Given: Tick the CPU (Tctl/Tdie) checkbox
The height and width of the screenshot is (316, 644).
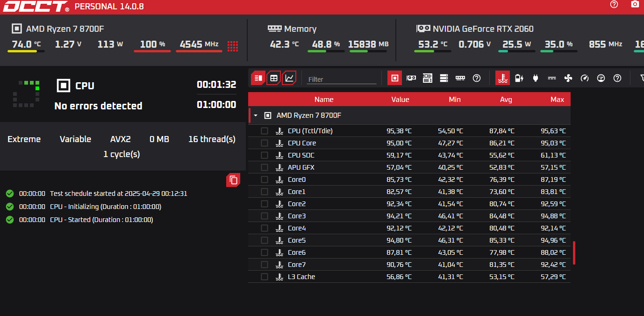Looking at the screenshot, I should click(x=265, y=131).
